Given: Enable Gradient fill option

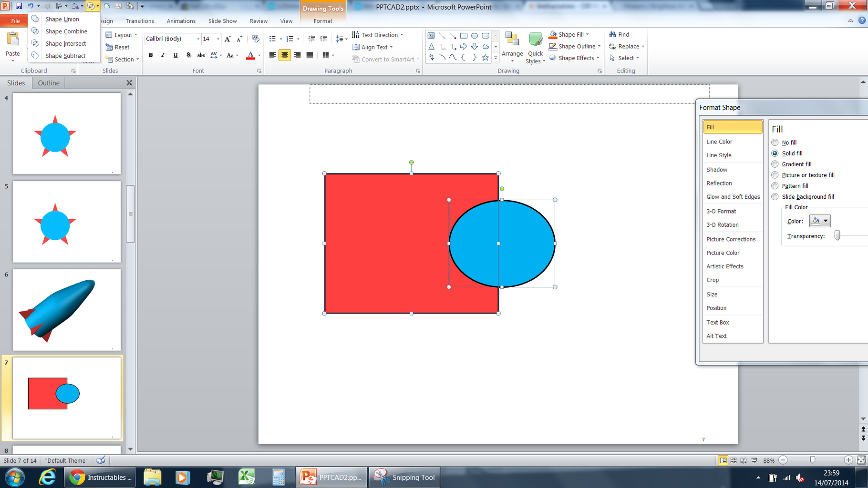Looking at the screenshot, I should [x=775, y=164].
